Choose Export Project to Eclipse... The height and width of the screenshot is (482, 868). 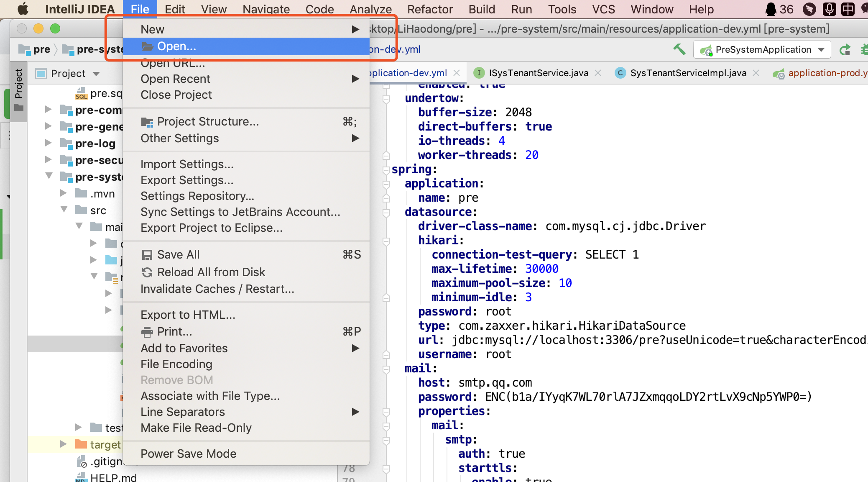pos(246,228)
